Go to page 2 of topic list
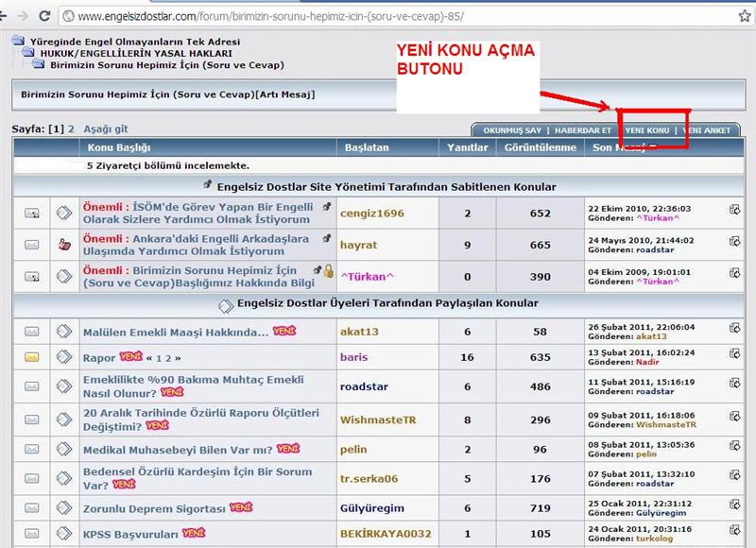Image resolution: width=756 pixels, height=548 pixels. pyautogui.click(x=71, y=128)
